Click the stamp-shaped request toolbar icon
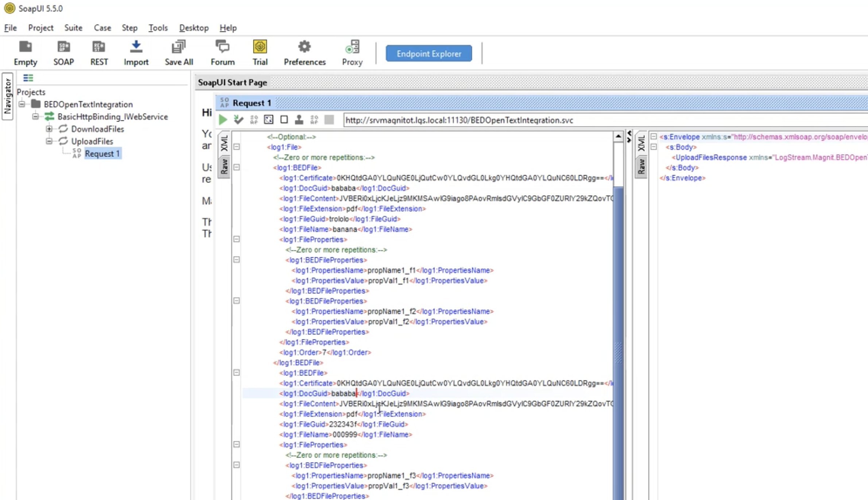 299,120
